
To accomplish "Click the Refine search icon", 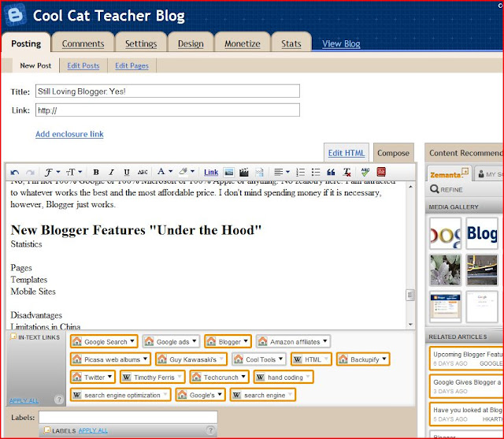I will coord(435,189).
